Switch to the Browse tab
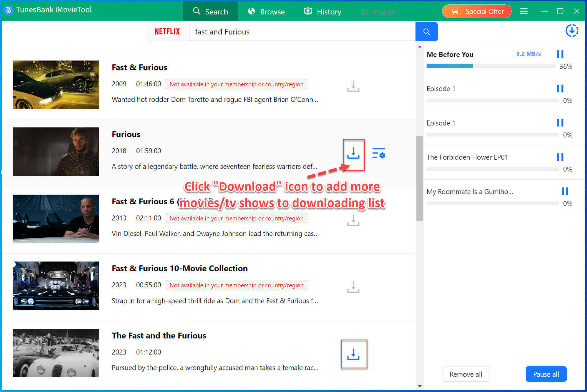The image size is (587, 392). (x=266, y=11)
